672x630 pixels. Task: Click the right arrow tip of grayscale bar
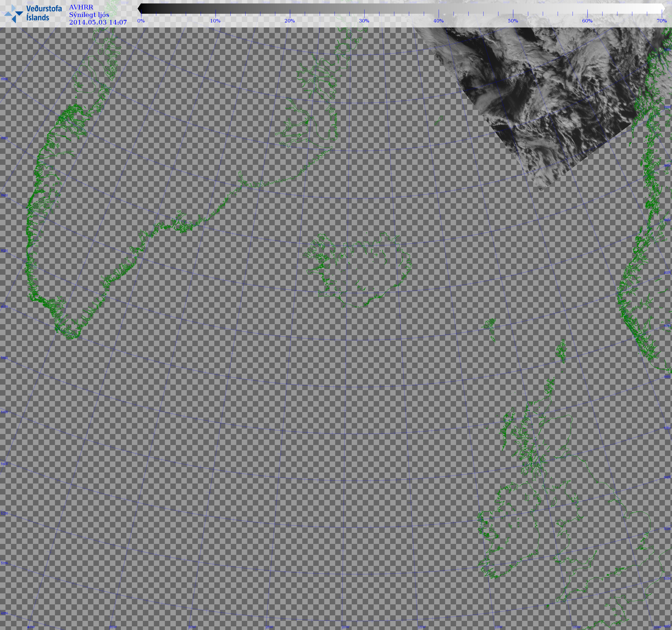coord(664,8)
